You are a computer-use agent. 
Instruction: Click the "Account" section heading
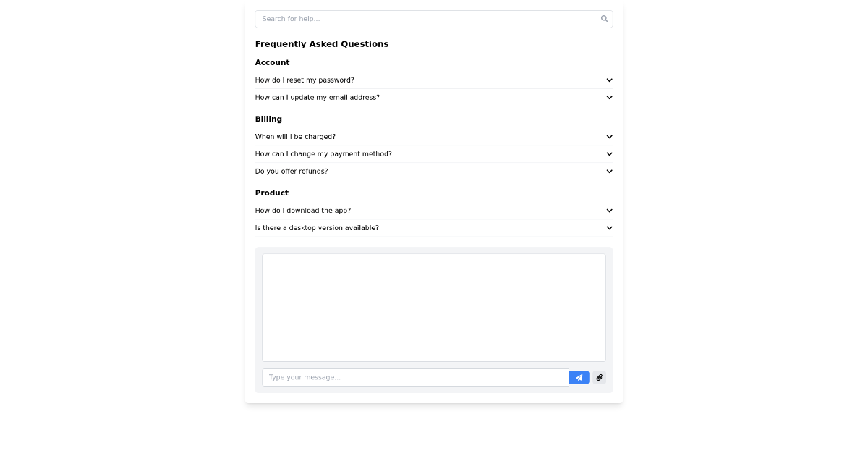[x=272, y=62]
